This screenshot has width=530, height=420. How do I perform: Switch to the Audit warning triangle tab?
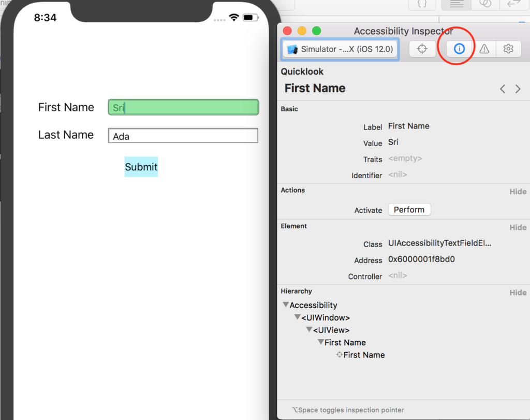(484, 49)
